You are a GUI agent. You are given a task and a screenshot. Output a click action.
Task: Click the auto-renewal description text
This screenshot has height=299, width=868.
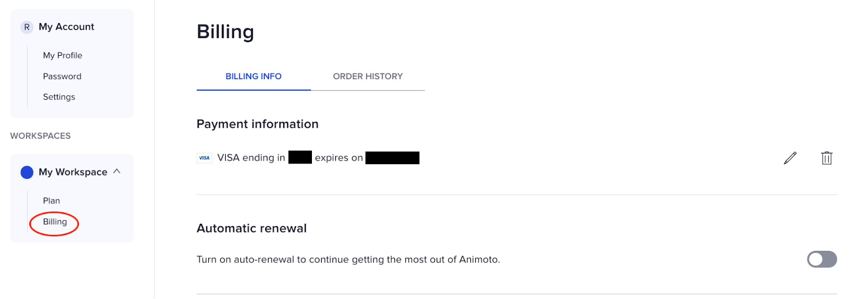(x=348, y=259)
